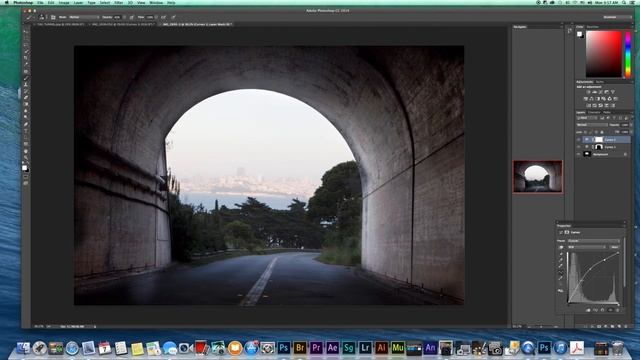Pick a red in the color field
The height and width of the screenshot is (360, 640).
(604, 54)
